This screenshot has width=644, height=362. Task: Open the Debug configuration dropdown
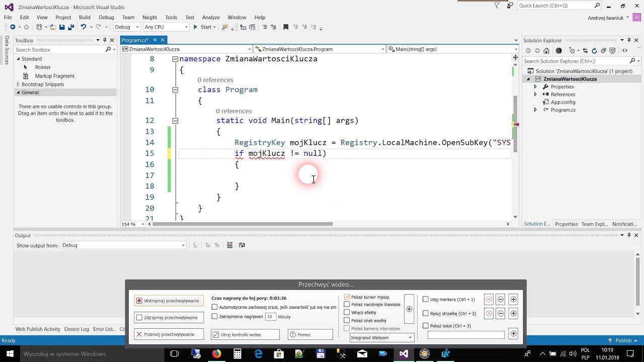pyautogui.click(x=126, y=27)
